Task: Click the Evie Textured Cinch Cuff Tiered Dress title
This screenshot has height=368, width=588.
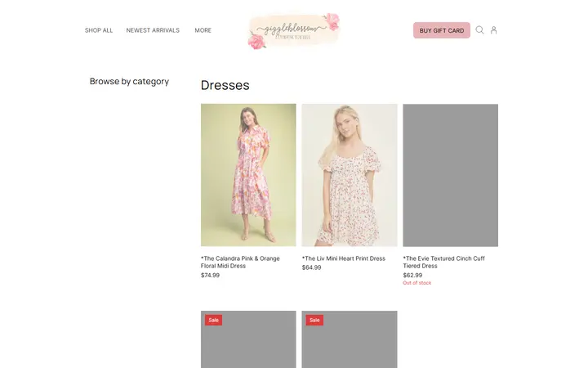Action: (444, 263)
